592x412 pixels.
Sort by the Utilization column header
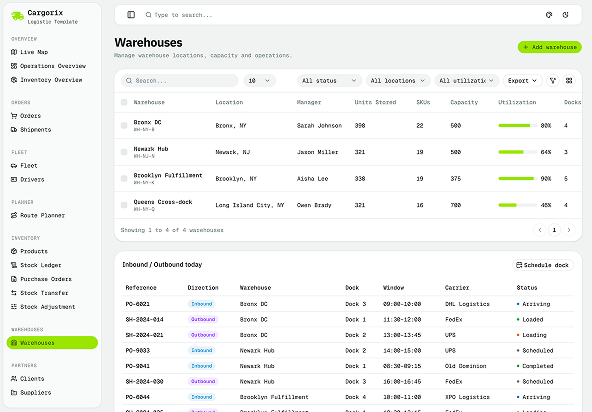pyautogui.click(x=517, y=102)
